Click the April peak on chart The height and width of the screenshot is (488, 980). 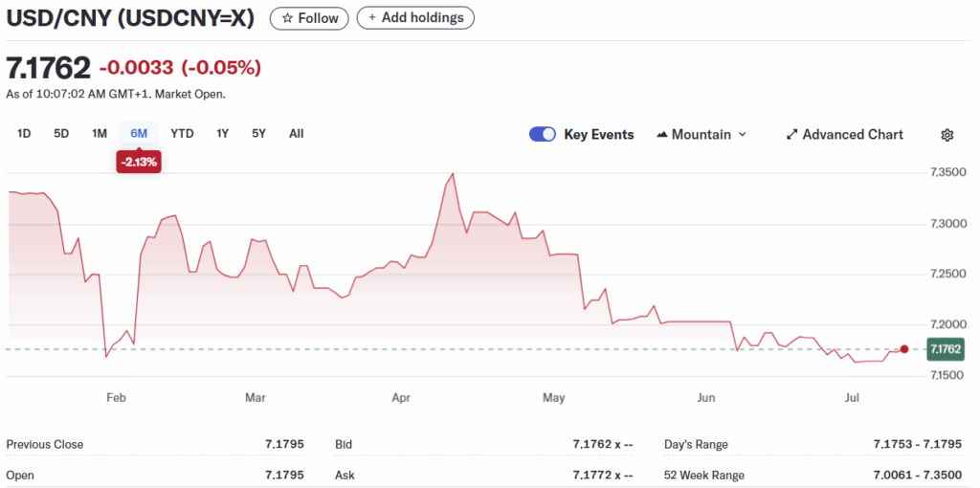[x=453, y=174]
